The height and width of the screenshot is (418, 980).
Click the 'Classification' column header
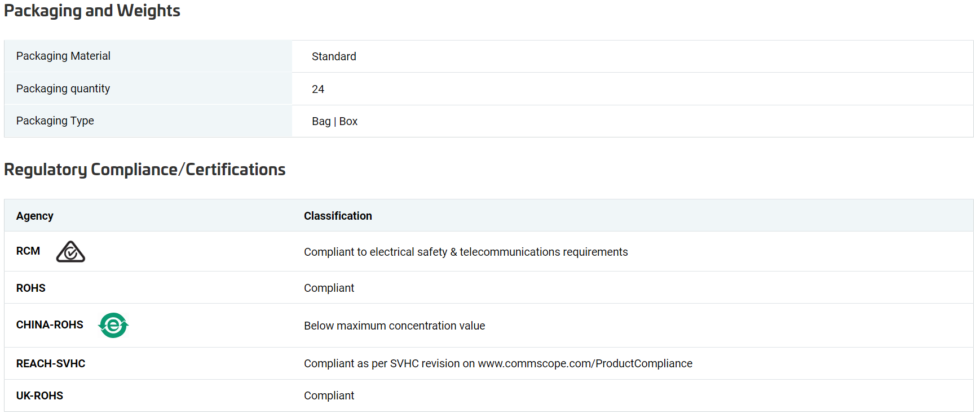[338, 216]
